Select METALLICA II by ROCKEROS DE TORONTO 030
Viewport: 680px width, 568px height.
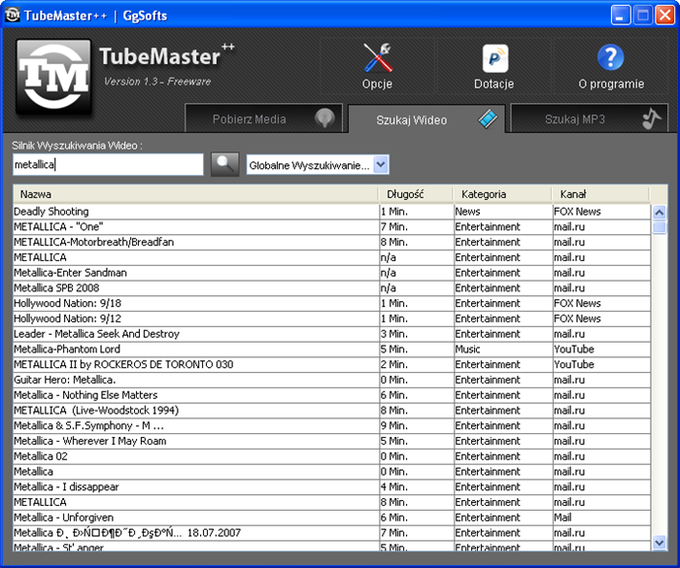[332, 364]
